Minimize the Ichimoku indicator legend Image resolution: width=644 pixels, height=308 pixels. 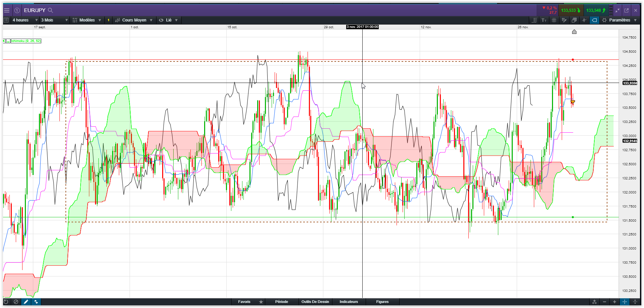coord(8,41)
